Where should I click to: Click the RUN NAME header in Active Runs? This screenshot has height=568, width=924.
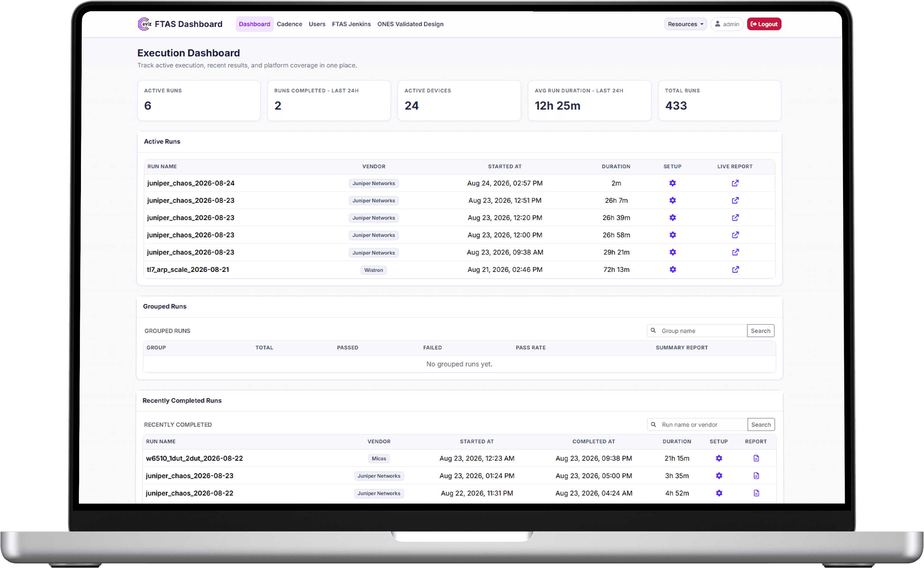[162, 166]
